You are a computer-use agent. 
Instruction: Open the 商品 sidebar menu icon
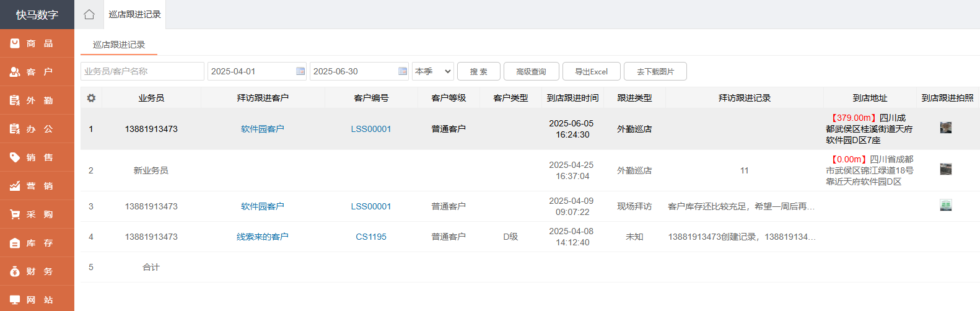pos(15,43)
